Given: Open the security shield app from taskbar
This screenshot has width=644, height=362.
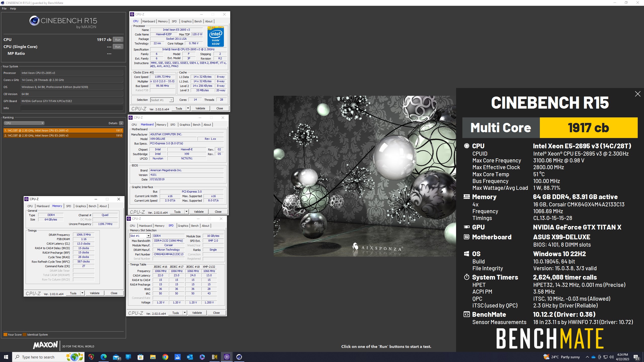Looking at the screenshot, I should tap(91, 357).
